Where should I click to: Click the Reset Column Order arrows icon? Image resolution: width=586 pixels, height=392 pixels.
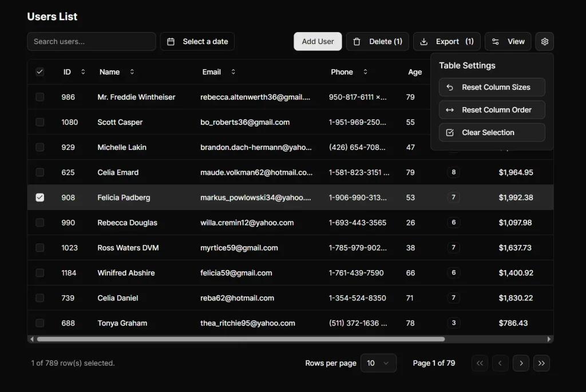pyautogui.click(x=451, y=109)
